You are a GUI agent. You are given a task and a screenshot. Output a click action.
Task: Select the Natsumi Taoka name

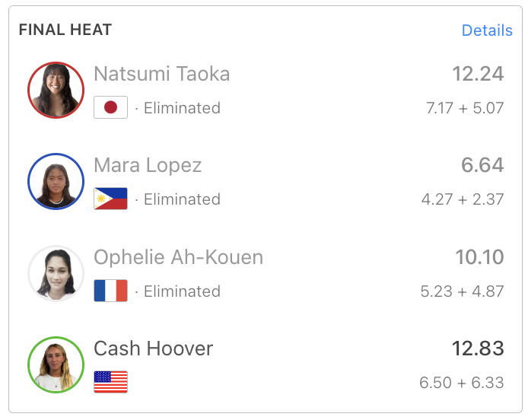pos(161,74)
